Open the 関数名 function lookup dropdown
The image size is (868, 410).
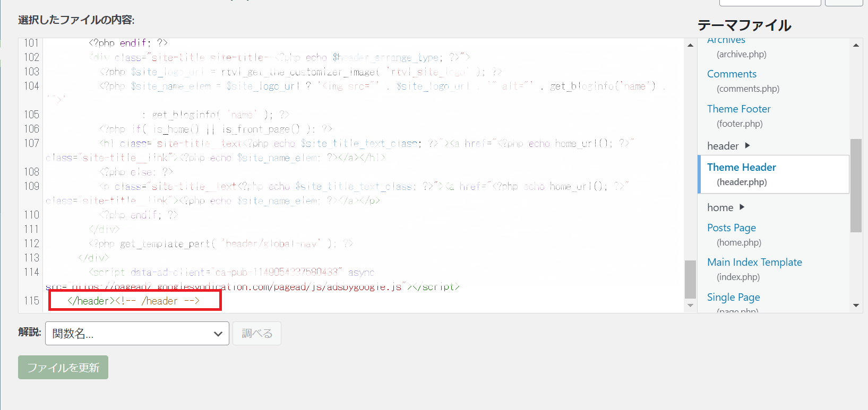coord(137,334)
